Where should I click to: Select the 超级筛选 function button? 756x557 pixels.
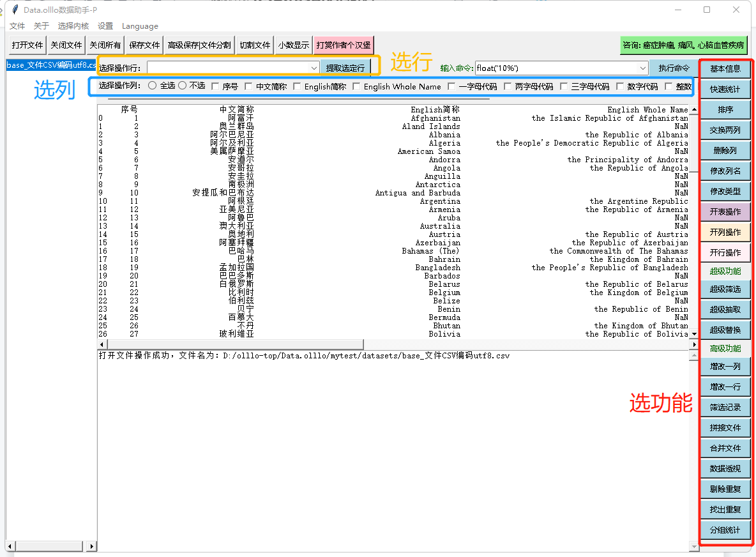click(725, 289)
